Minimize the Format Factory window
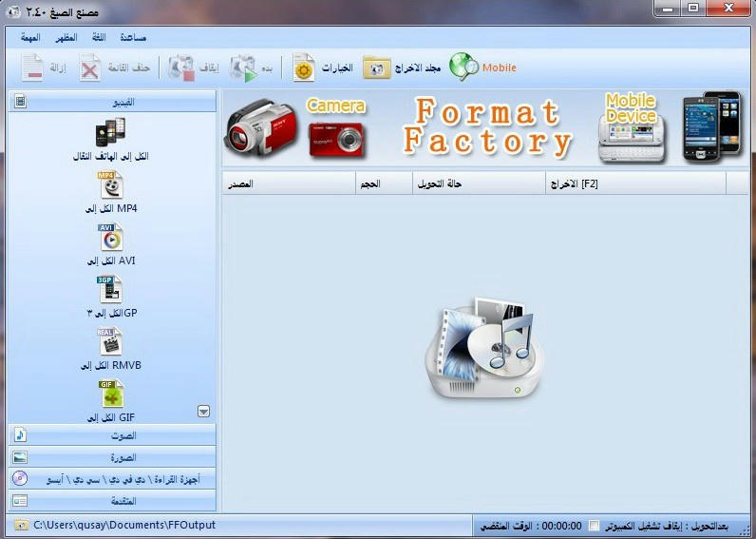This screenshot has width=756, height=539. [668, 9]
